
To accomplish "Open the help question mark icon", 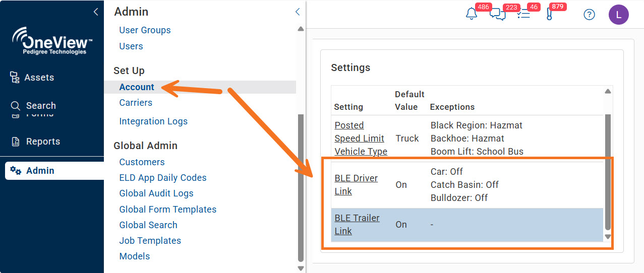I will point(589,14).
